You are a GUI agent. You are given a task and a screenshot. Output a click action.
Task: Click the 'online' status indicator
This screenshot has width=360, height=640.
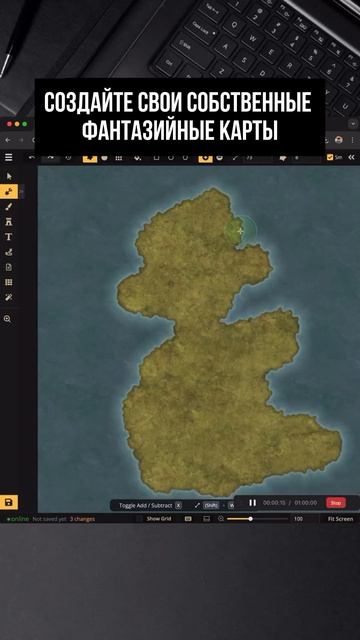(18, 519)
